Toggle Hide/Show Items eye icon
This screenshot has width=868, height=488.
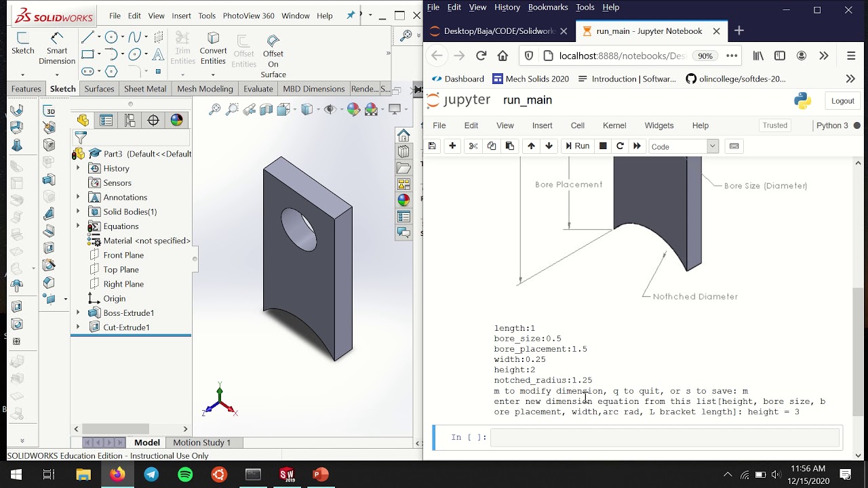pos(330,109)
